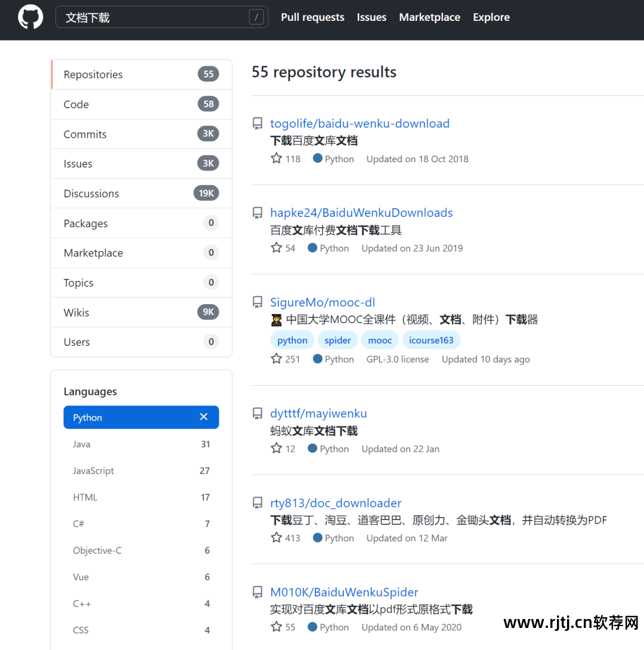The width and height of the screenshot is (644, 650).
Task: Click the Updated on 18 Oct 2018 text
Action: click(x=417, y=159)
